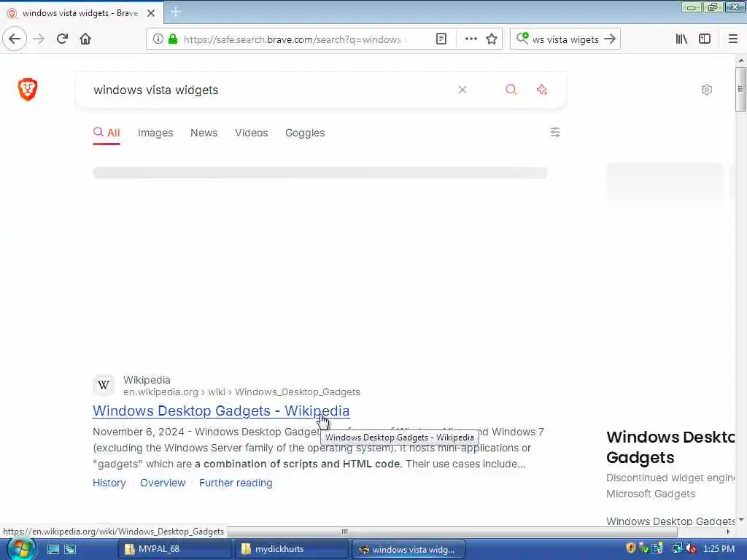Click the network tray icon
Viewport: 747px width, 560px height.
tap(677, 548)
